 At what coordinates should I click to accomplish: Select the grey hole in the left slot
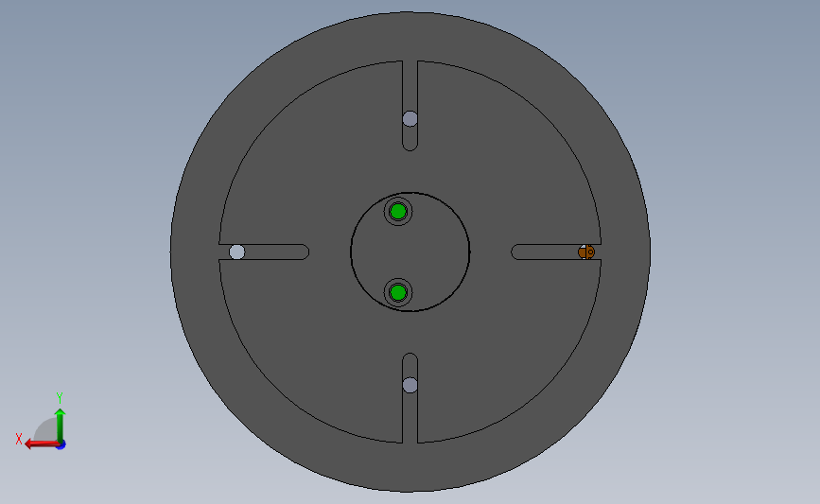point(236,252)
